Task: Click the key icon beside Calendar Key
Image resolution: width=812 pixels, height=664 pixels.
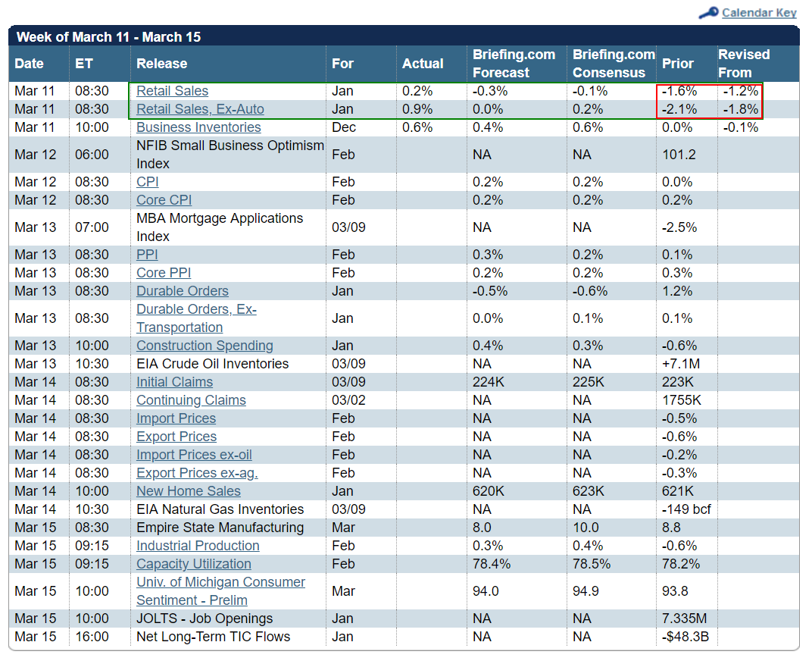Action: pyautogui.click(x=708, y=12)
